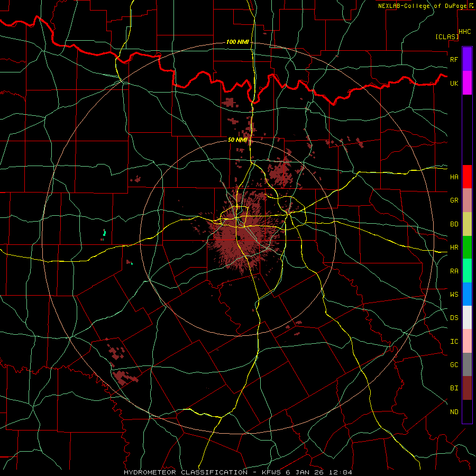Click the 'HHC' product label
The image size is (476, 476).
tap(465, 32)
